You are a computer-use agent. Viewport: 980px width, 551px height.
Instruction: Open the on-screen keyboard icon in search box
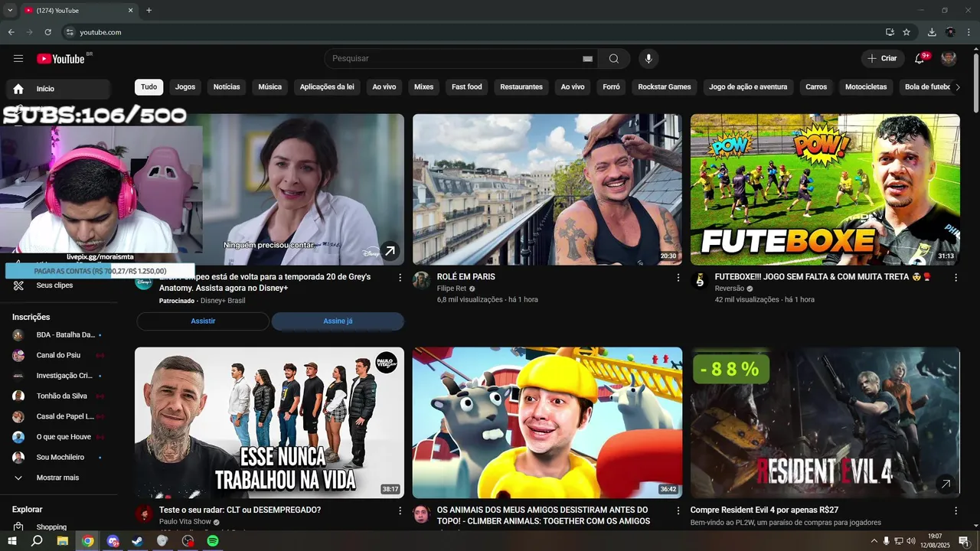(x=587, y=58)
